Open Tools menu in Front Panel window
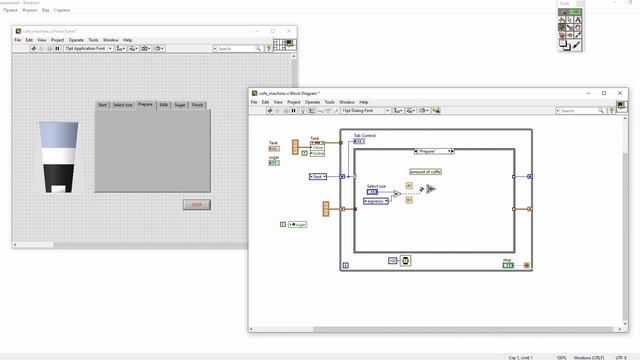The image size is (640, 360). coord(93,40)
